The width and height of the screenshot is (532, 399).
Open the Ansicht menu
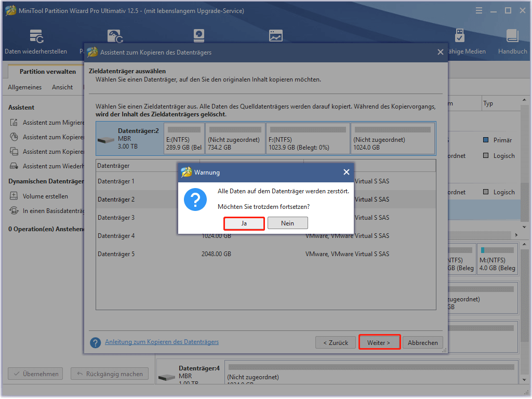tap(62, 87)
